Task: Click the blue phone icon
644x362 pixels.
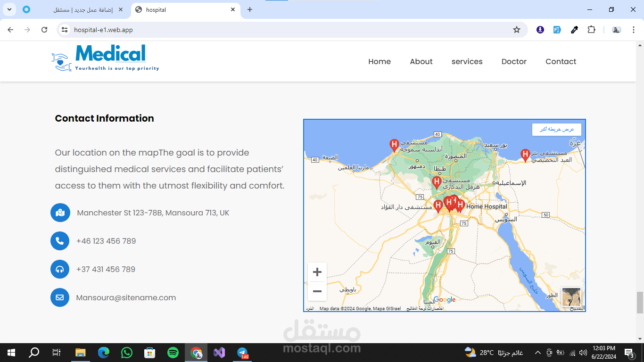Action: point(60,241)
